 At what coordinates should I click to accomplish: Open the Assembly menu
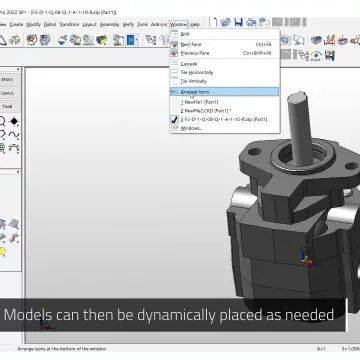click(110, 25)
